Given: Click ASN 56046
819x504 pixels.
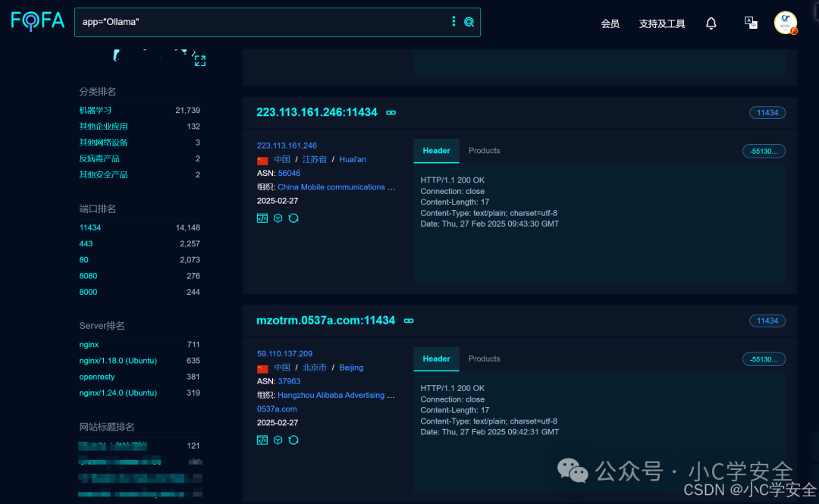Looking at the screenshot, I should [x=289, y=174].
